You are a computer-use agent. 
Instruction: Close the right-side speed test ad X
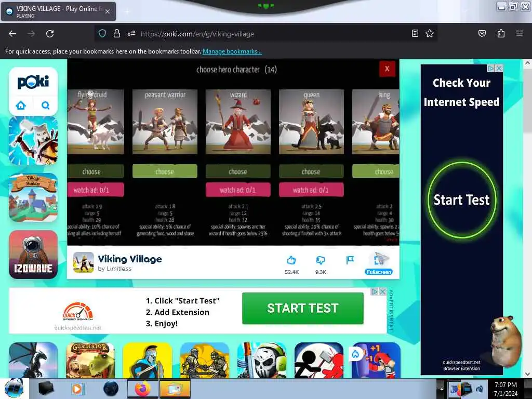click(499, 68)
